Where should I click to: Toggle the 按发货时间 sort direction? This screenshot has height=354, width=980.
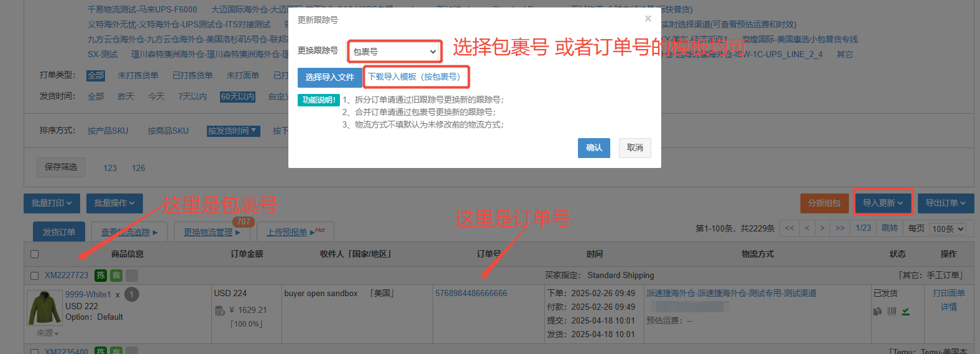click(x=234, y=131)
